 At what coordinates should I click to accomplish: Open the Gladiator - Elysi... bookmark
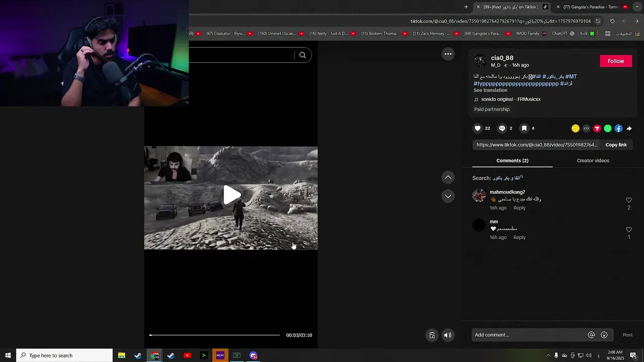229,34
